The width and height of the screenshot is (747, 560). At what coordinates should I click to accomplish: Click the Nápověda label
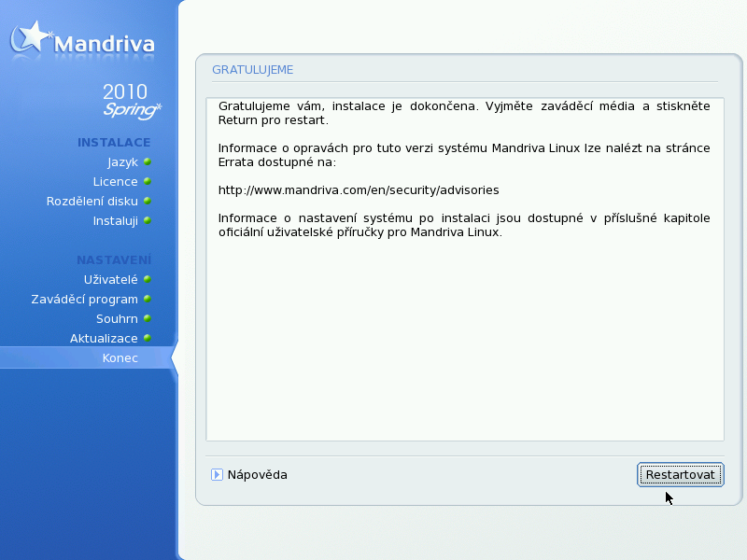point(258,475)
